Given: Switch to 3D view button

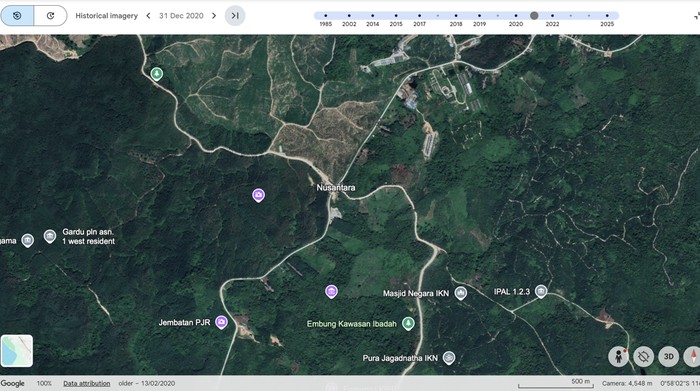Looking at the screenshot, I should [668, 356].
